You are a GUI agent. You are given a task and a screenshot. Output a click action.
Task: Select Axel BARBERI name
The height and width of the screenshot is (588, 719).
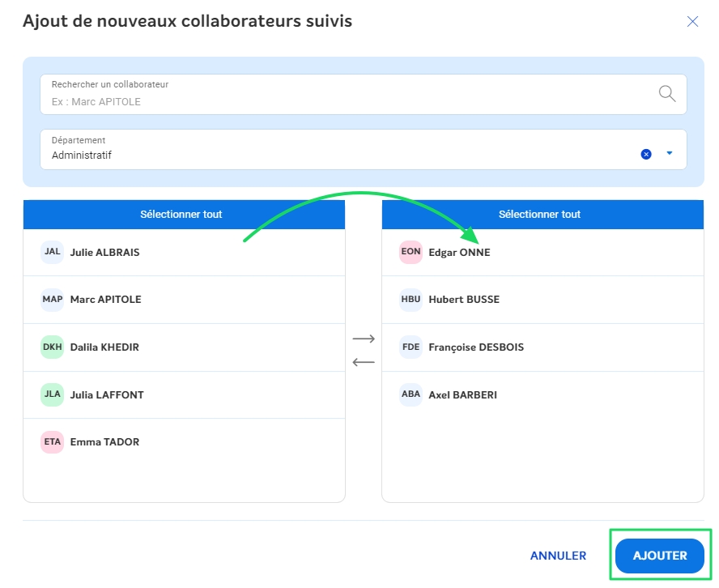tap(462, 395)
